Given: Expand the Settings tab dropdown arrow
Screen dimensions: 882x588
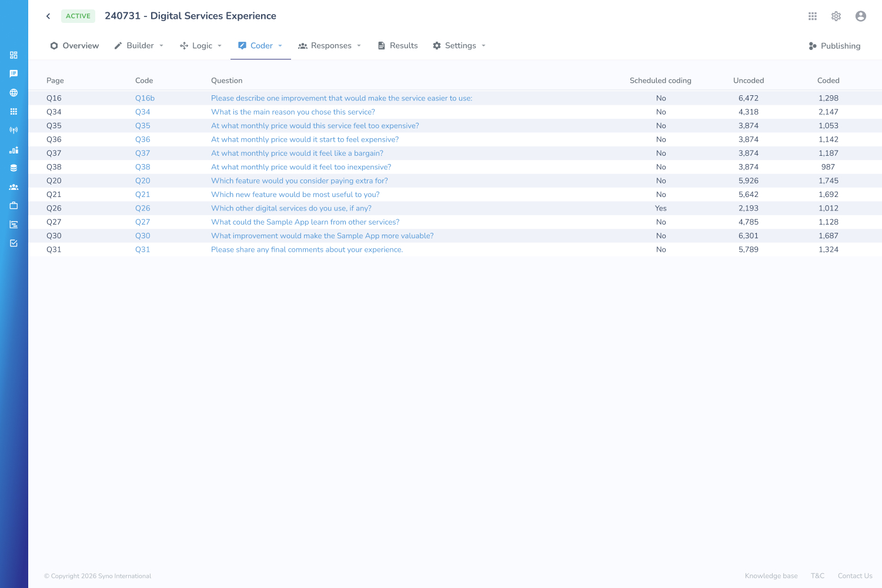Looking at the screenshot, I should click(x=483, y=46).
